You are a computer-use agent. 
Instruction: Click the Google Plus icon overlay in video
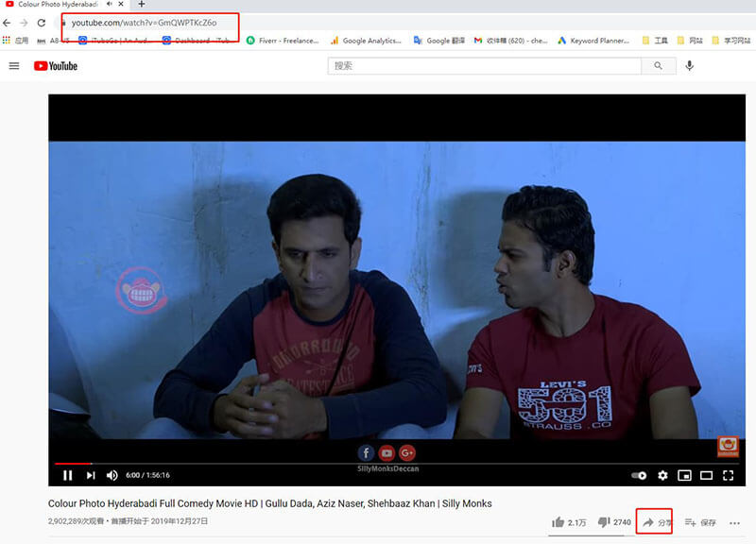coord(407,453)
